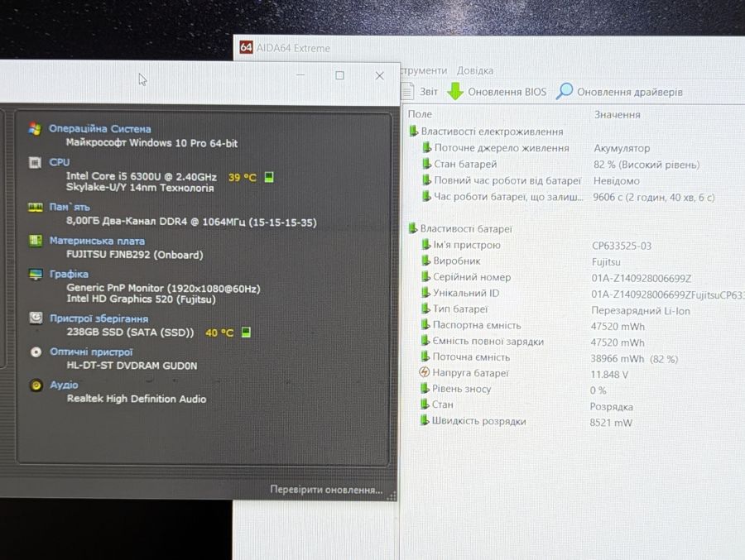Click FUJITSU FJNB292 (Onboard) text
This screenshot has width=745, height=560.
(134, 255)
